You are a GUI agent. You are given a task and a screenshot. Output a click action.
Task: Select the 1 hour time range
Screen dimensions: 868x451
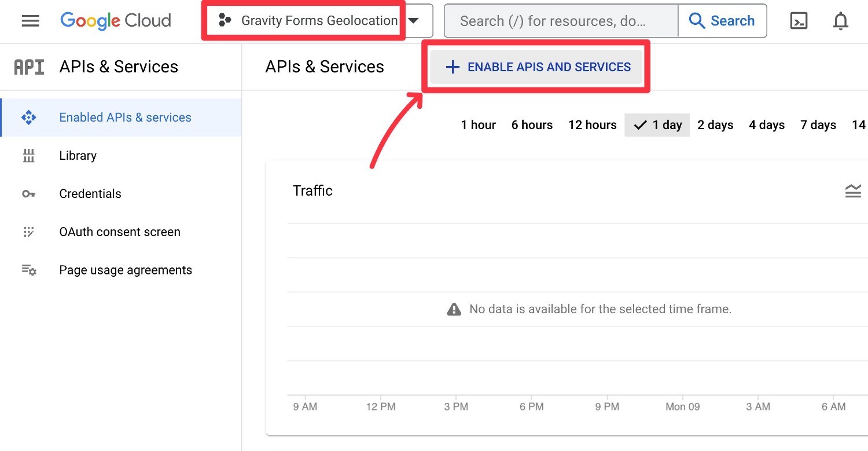pos(478,124)
